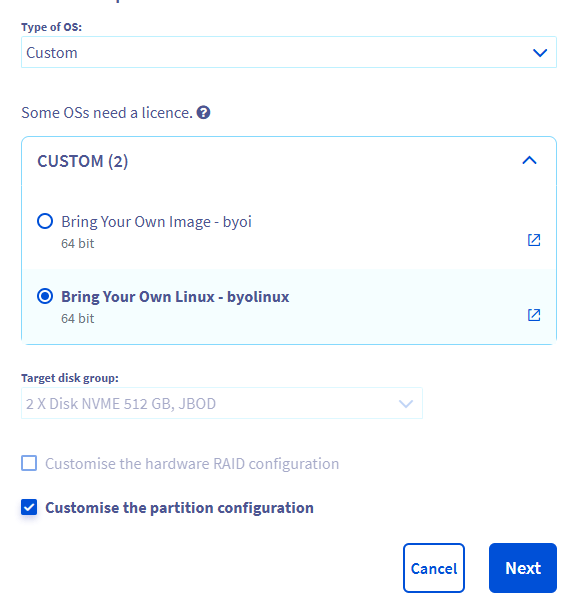Open external link icon for Bring Your Own Linux
This screenshot has width=584, height=611.
pos(534,315)
